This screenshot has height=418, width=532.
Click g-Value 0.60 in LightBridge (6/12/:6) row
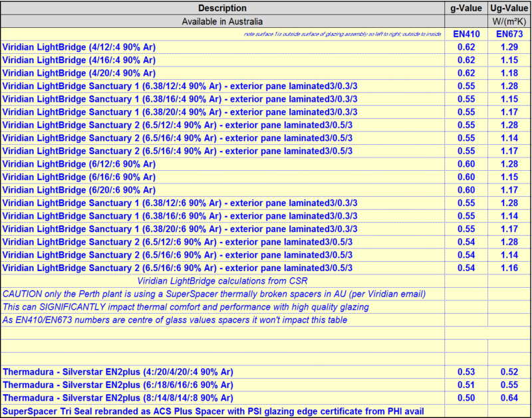pos(466,164)
